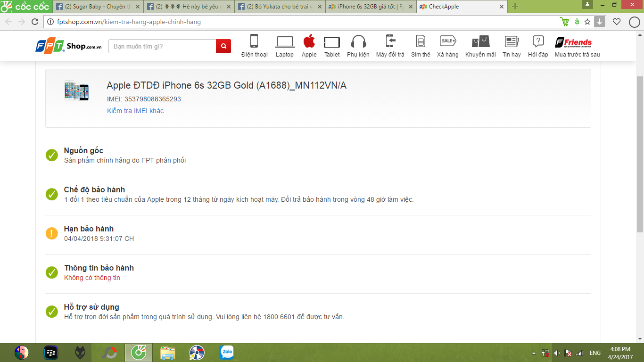Viewport: 644px width, 362px height.
Task: Click the circle icon at toolbar right end
Action: tap(634, 22)
